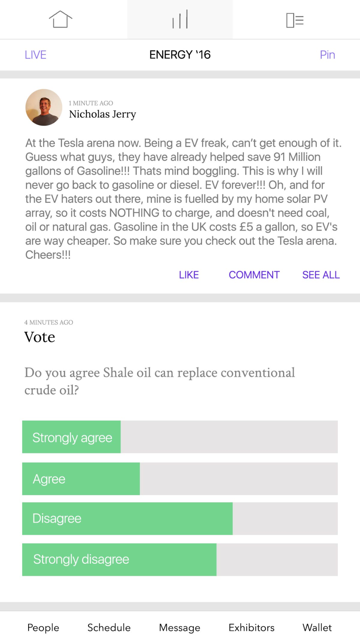Comment on the Tesla arena post
Image resolution: width=360 pixels, height=644 pixels.
pos(254,275)
